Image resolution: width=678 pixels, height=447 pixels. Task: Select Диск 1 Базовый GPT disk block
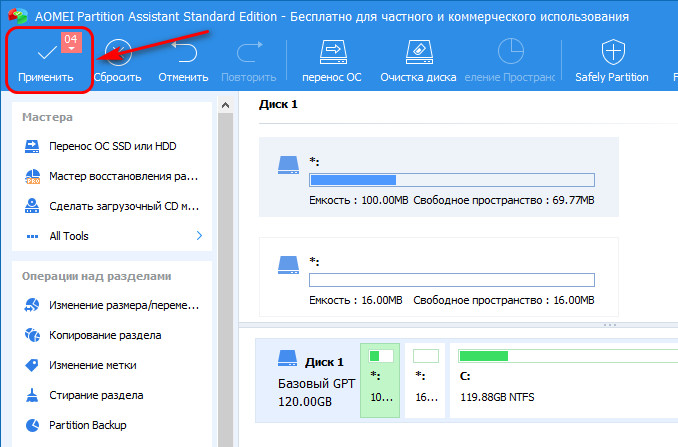[307, 380]
